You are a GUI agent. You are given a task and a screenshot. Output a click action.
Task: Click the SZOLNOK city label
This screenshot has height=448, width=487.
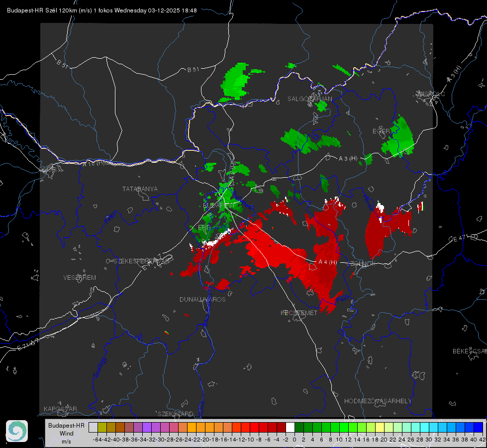(362, 263)
